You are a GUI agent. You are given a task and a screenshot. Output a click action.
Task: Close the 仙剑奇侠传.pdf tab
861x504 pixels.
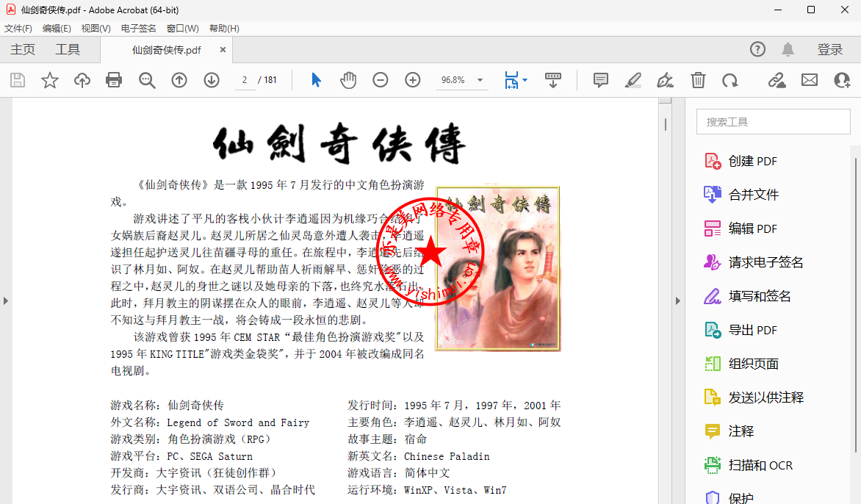click(x=221, y=50)
